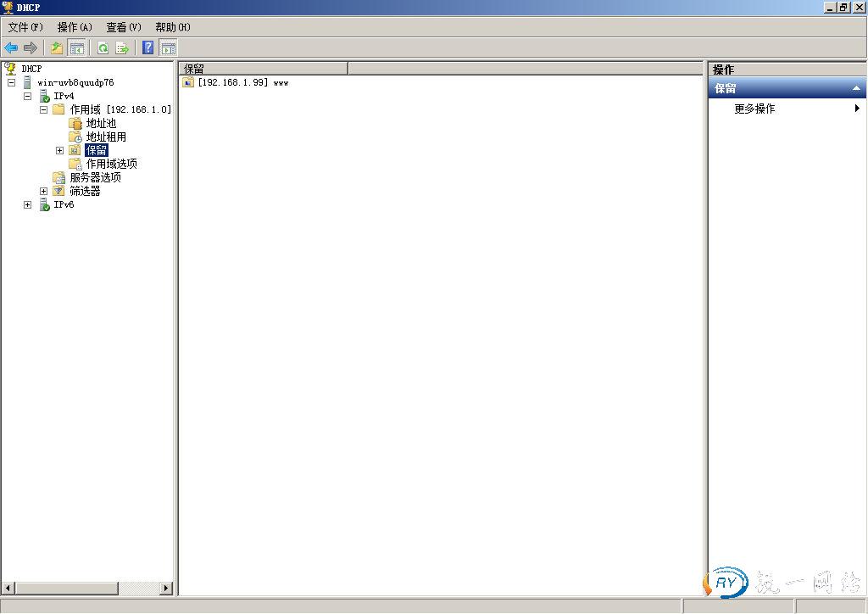Click the Up one level folder icon
Viewport: 868px width, 614px height.
tap(57, 48)
